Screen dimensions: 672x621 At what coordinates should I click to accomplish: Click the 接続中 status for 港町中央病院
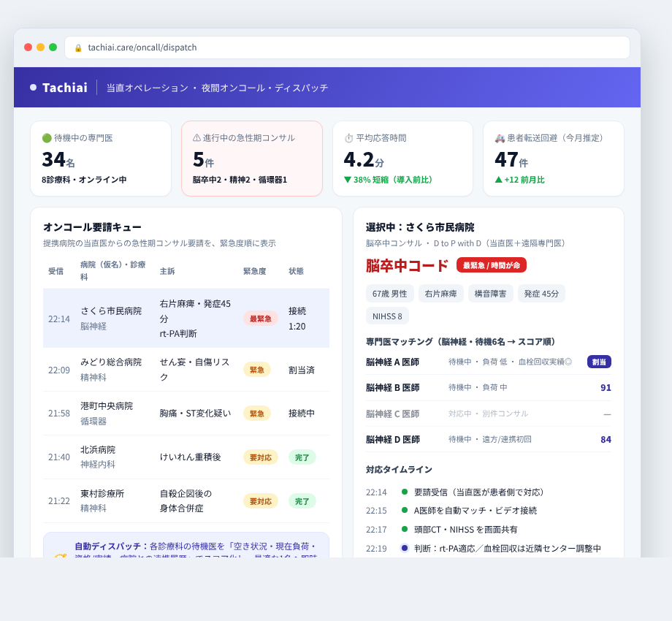tap(301, 414)
